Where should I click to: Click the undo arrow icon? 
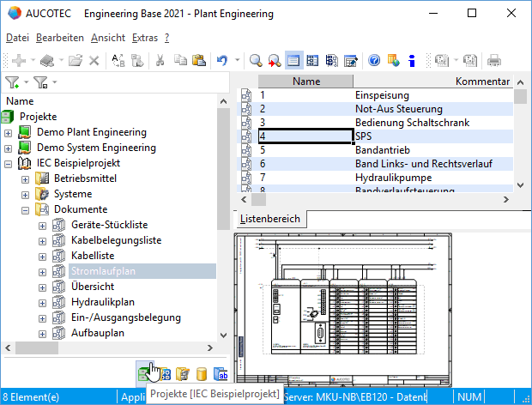tap(222, 60)
